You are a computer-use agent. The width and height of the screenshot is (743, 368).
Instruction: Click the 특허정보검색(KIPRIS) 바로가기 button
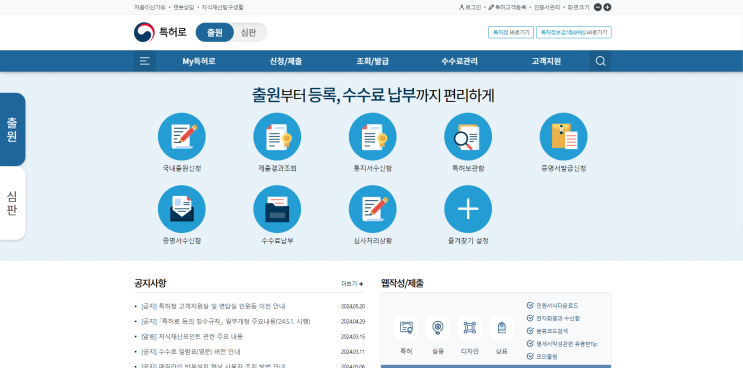tap(574, 32)
